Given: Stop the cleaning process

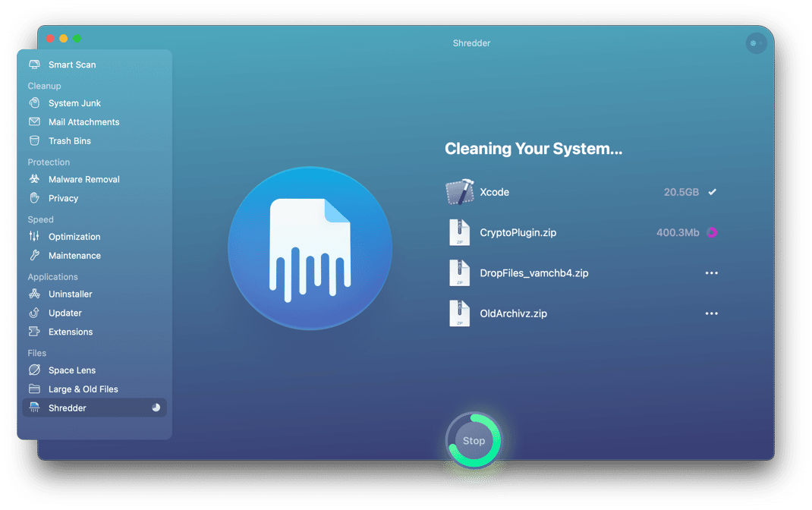Looking at the screenshot, I should tap(474, 441).
